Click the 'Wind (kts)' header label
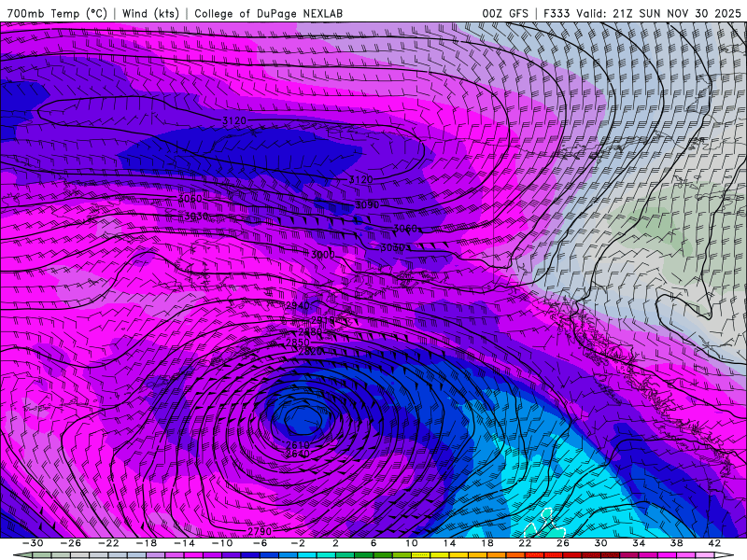The width and height of the screenshot is (747, 560). pyautogui.click(x=150, y=13)
